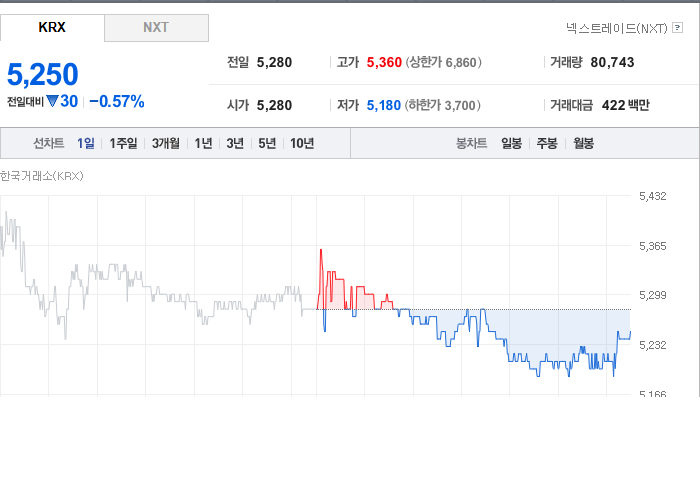The height and width of the screenshot is (490, 700).
Task: Show the 일봉 daily candle chart
Action: click(x=511, y=143)
